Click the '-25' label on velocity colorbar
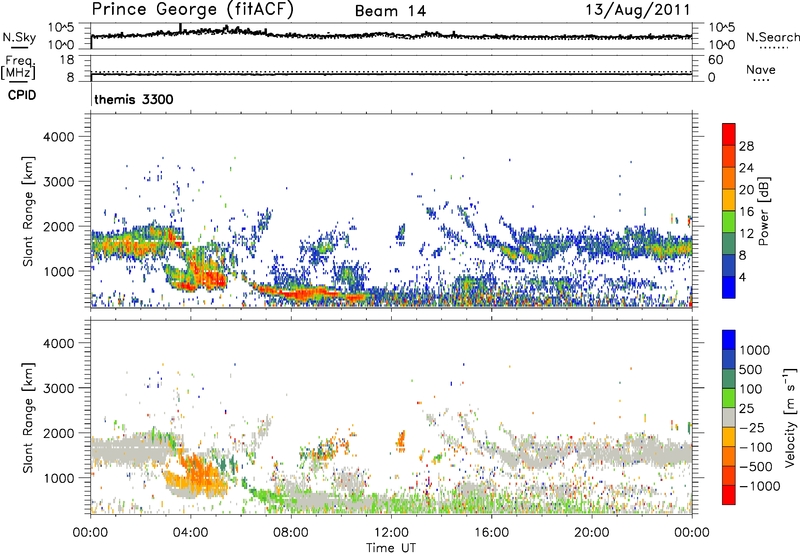This screenshot has width=800, height=554. tap(752, 428)
